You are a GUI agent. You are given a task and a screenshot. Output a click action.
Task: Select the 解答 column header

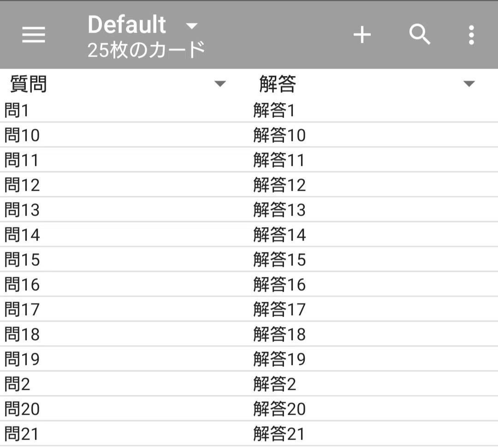click(278, 84)
